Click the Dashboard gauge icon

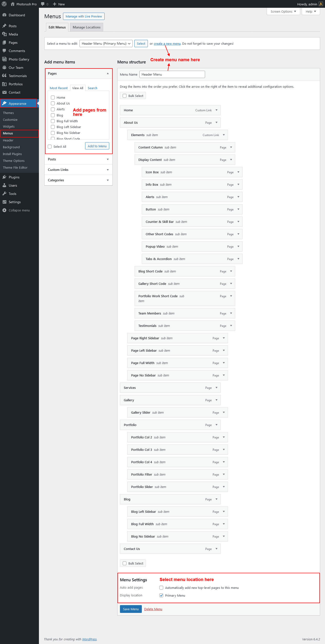pos(4,15)
